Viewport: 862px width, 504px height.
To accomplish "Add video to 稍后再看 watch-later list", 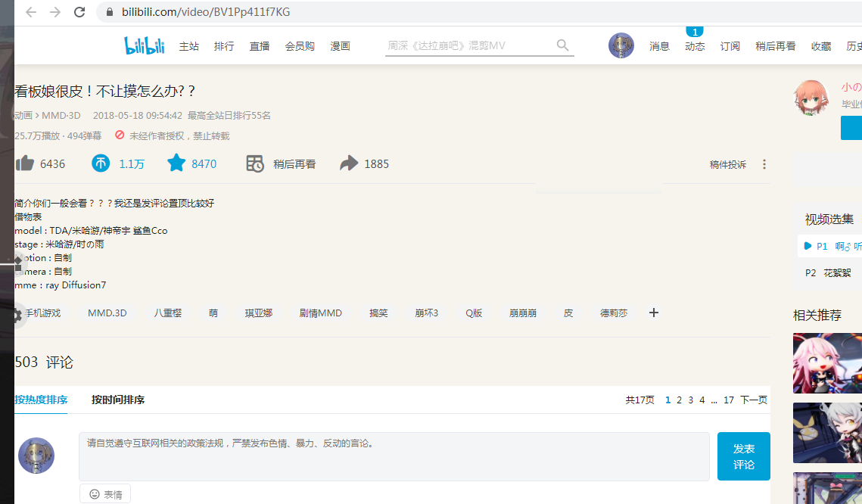I will (281, 163).
